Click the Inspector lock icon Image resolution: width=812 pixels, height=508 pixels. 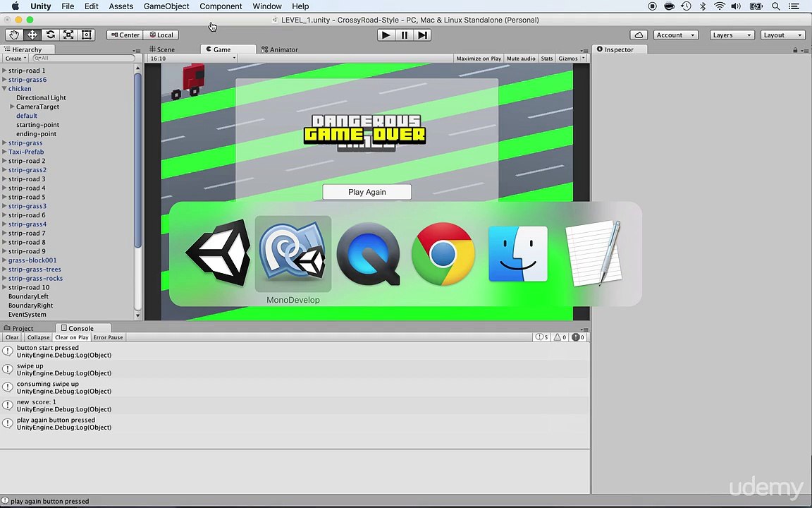[x=795, y=50]
